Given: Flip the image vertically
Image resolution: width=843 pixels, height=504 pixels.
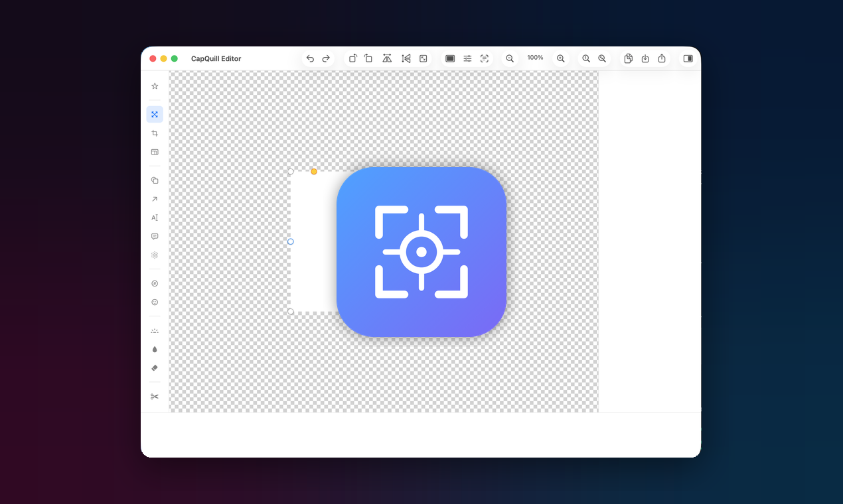Looking at the screenshot, I should [x=406, y=58].
